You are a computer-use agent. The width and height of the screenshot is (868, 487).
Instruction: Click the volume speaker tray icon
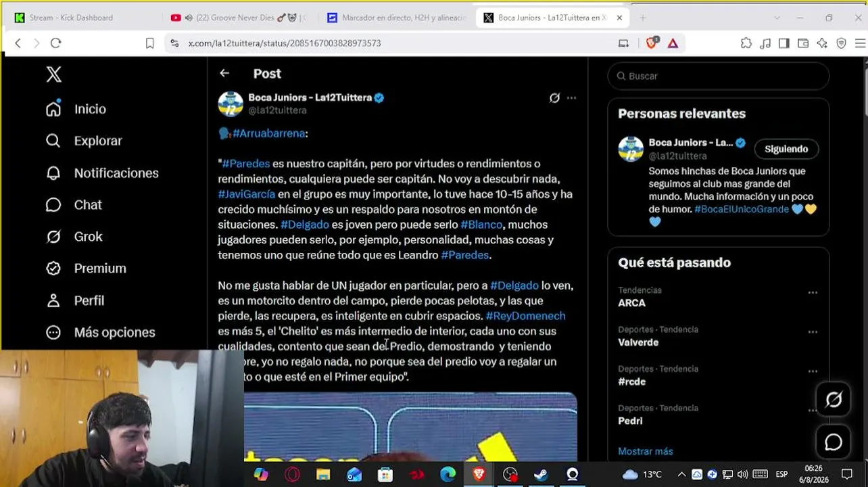click(743, 474)
